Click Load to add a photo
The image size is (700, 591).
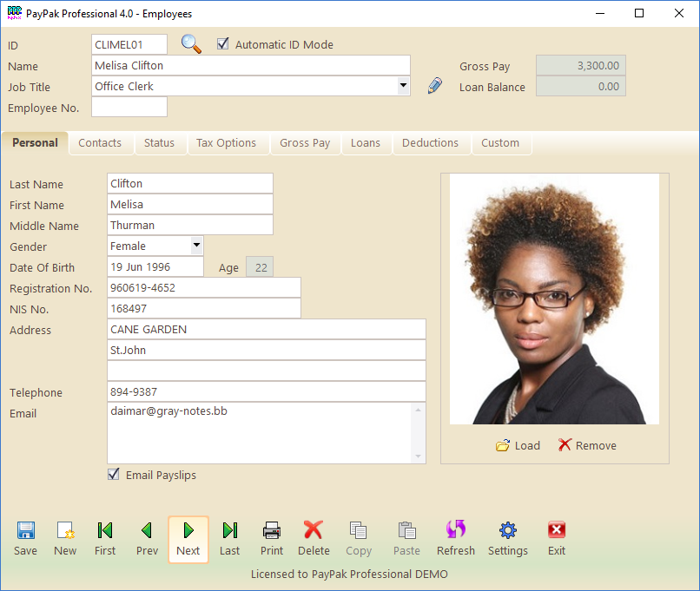518,445
